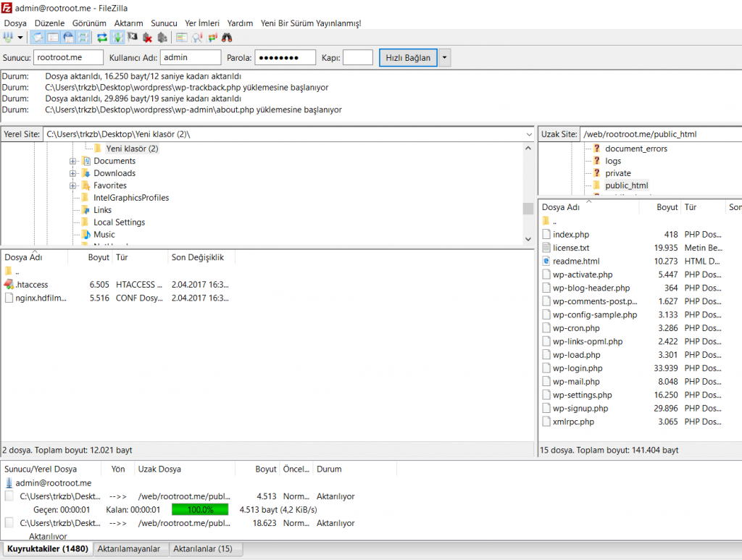This screenshot has height=560, width=742.
Task: Focus the Kullanıcı Adı field
Action: point(191,57)
